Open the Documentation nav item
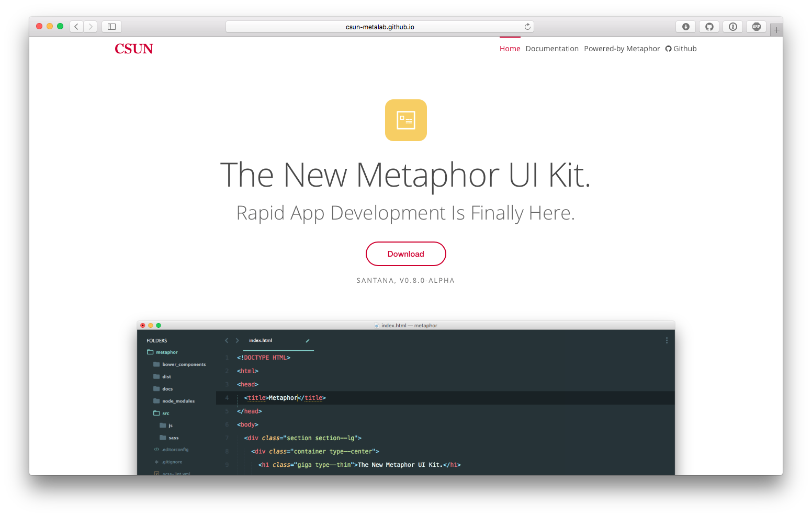This screenshot has width=812, height=517. click(x=552, y=49)
